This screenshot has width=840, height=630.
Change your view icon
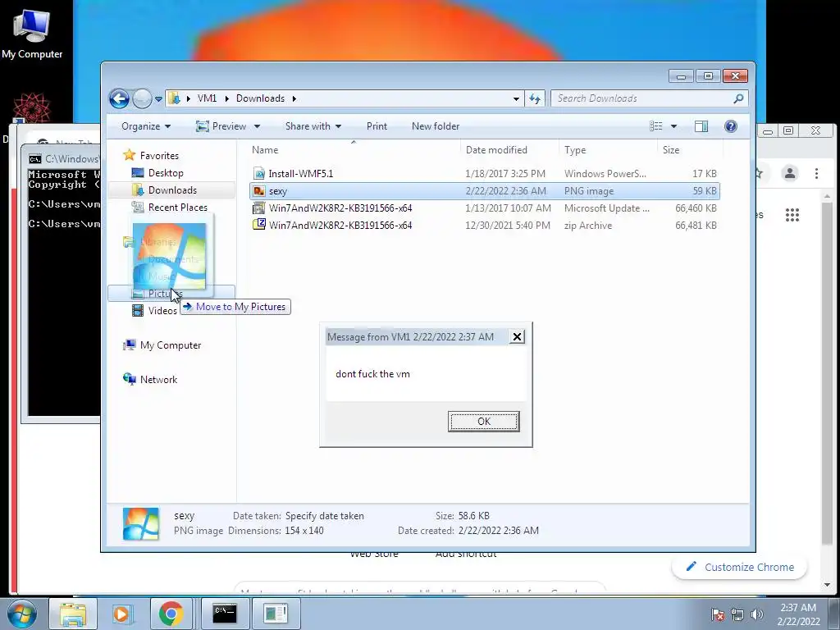[655, 126]
